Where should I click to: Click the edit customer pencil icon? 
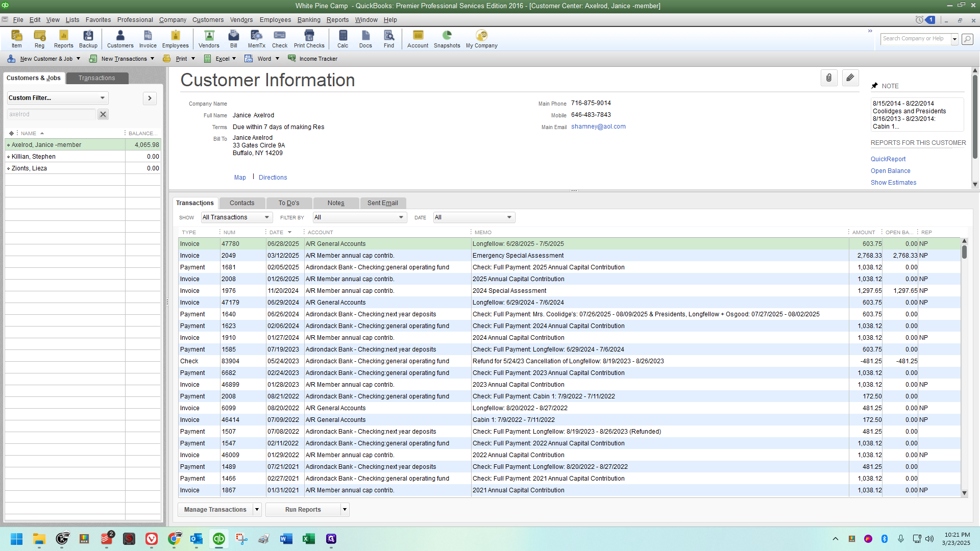(850, 78)
